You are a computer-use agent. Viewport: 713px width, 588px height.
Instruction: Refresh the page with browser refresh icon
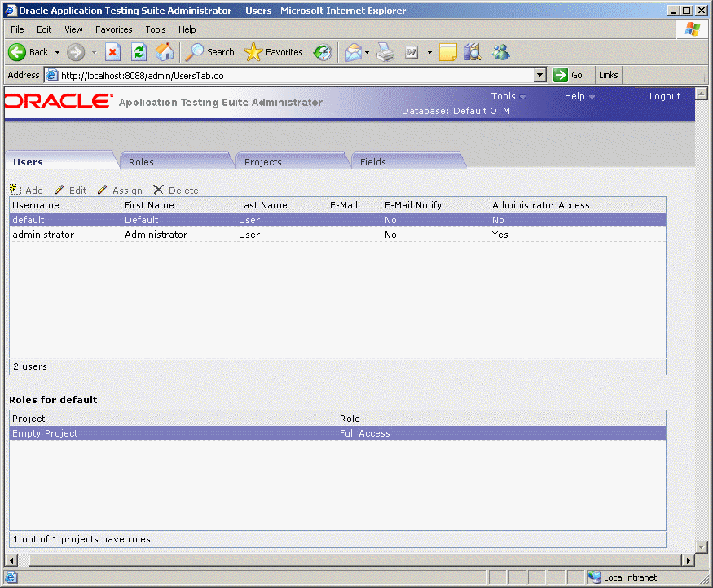[139, 51]
